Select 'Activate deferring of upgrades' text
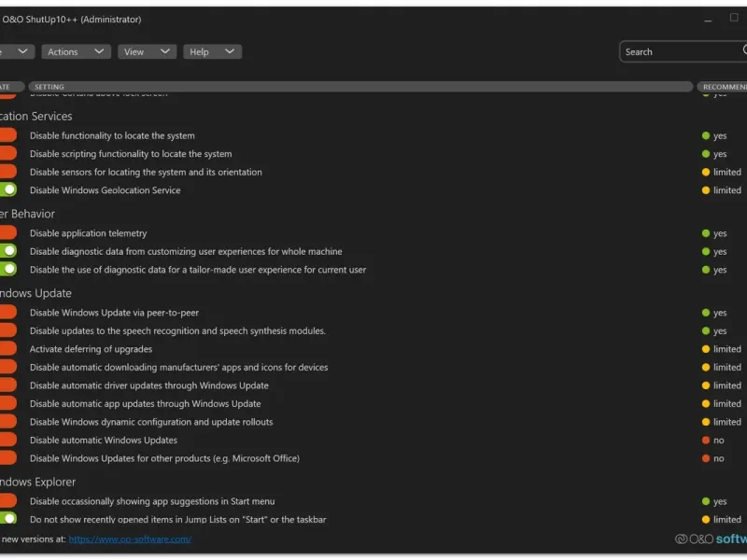 pos(91,349)
